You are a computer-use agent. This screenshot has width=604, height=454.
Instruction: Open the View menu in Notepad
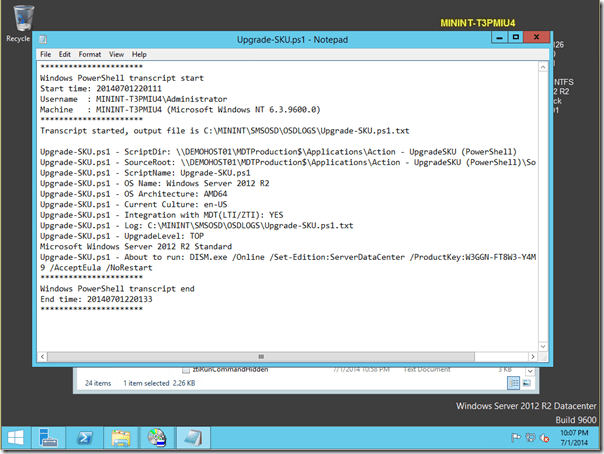click(x=116, y=54)
